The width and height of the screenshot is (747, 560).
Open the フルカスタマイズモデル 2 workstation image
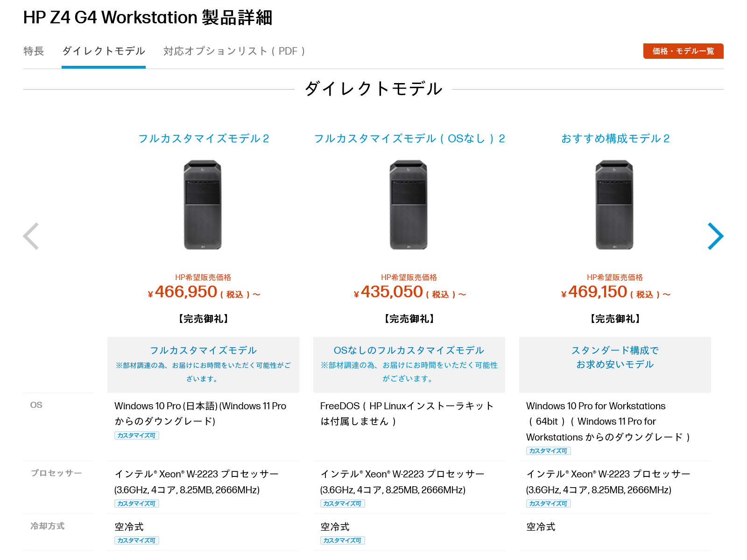coord(203,205)
